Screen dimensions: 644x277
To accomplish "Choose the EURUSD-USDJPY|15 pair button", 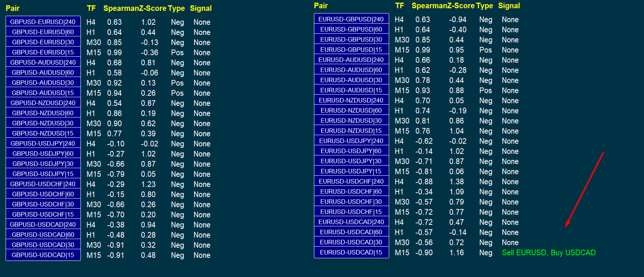I will 351,171.
